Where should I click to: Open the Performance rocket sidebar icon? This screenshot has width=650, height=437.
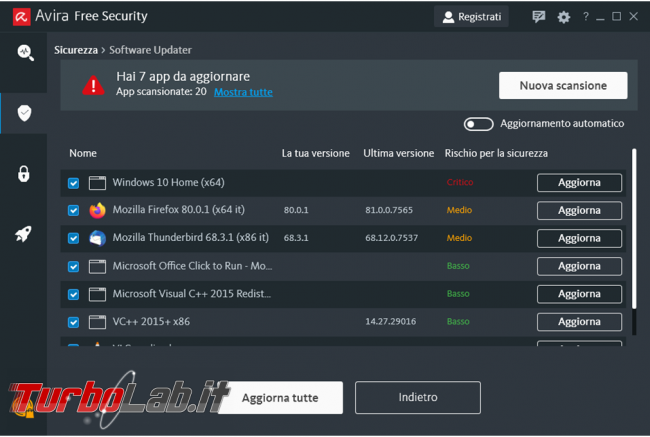(x=24, y=234)
